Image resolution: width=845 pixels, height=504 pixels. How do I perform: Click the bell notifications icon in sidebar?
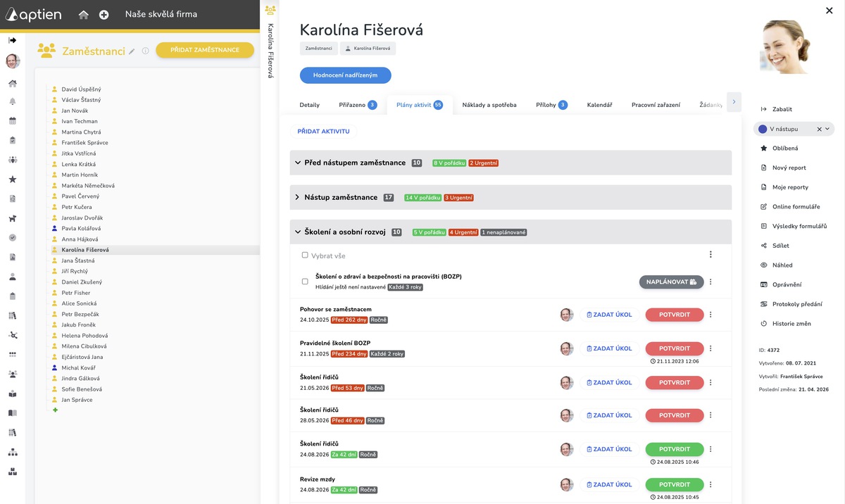click(x=13, y=101)
